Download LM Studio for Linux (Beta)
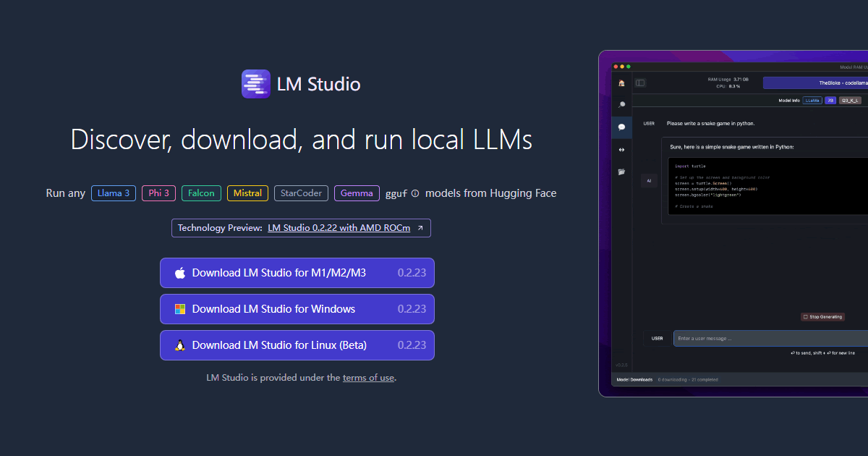Viewport: 868px width, 456px height. [x=297, y=345]
